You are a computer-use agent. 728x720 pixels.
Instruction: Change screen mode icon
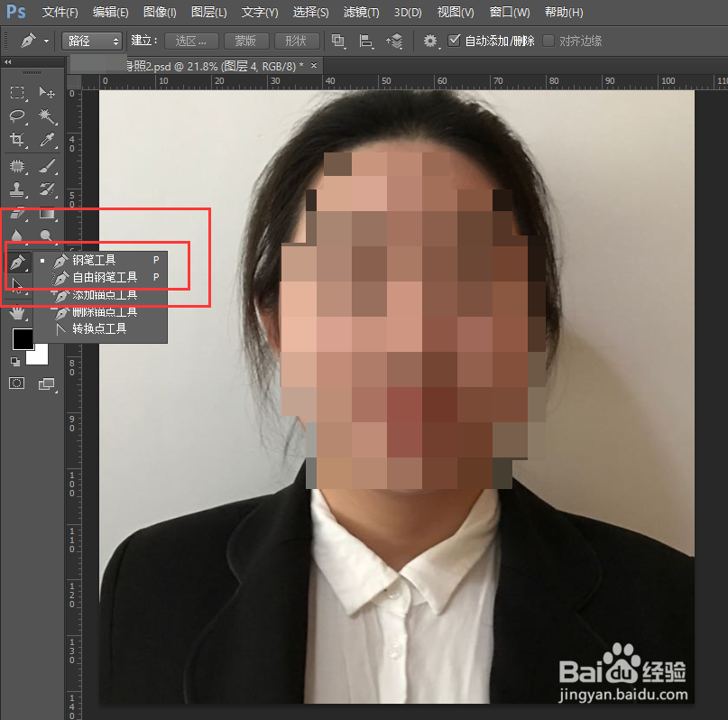coord(46,383)
